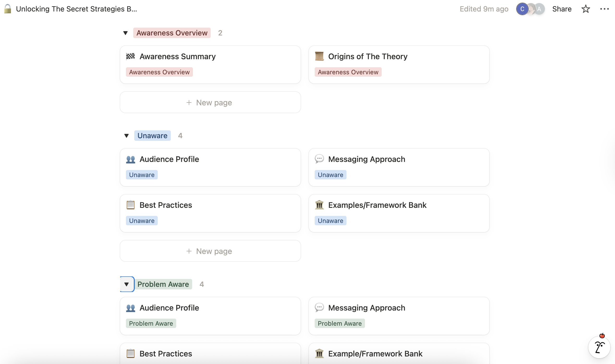This screenshot has height=364, width=615.
Task: Open the floating assistant button with apple
Action: click(x=599, y=347)
